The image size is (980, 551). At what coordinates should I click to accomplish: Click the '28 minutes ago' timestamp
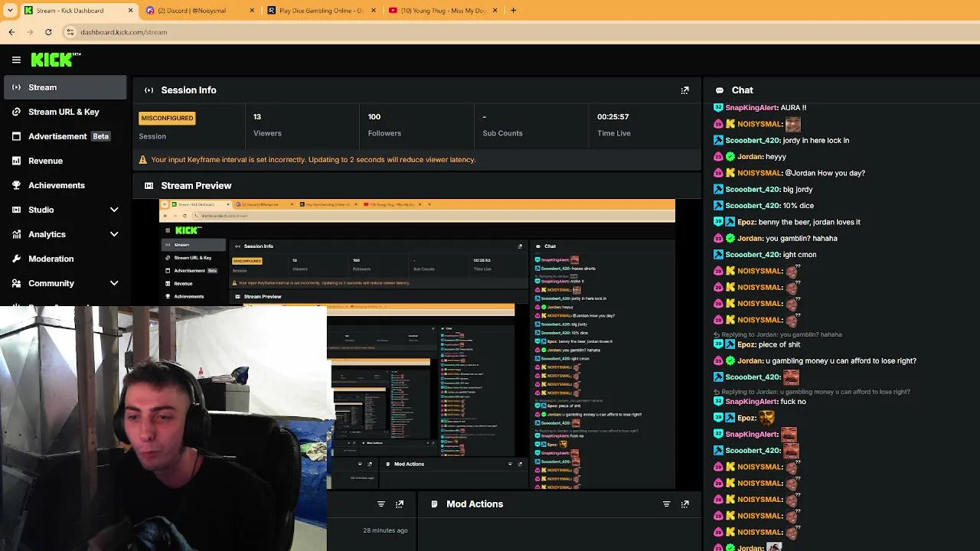385,530
